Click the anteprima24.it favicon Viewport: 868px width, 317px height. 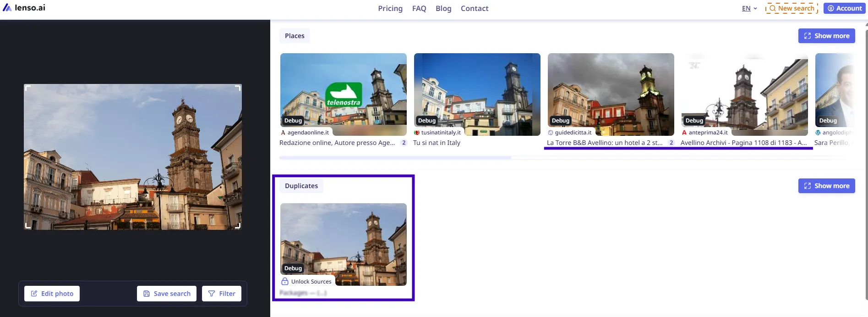click(x=684, y=133)
